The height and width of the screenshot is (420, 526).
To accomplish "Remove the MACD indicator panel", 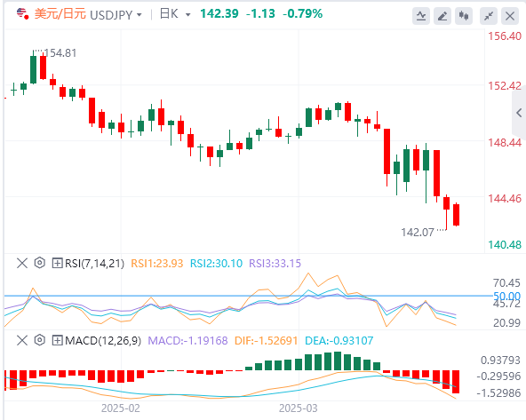I will 22,341.
